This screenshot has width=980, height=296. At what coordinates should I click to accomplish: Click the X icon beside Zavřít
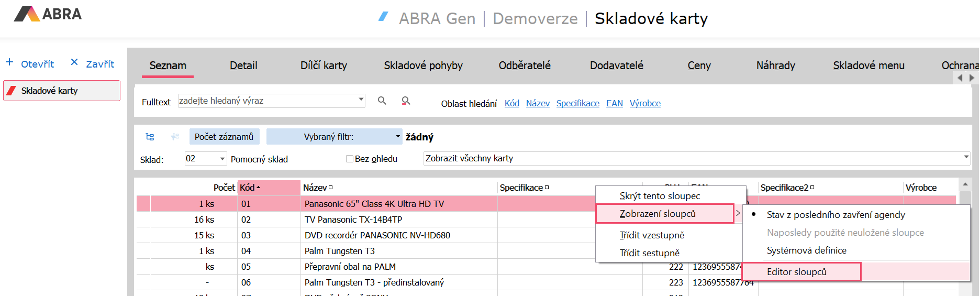pyautogui.click(x=74, y=62)
